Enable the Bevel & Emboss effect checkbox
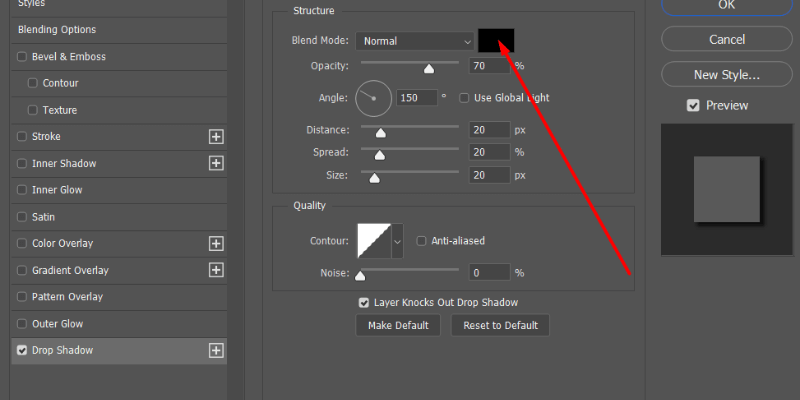 22,57
